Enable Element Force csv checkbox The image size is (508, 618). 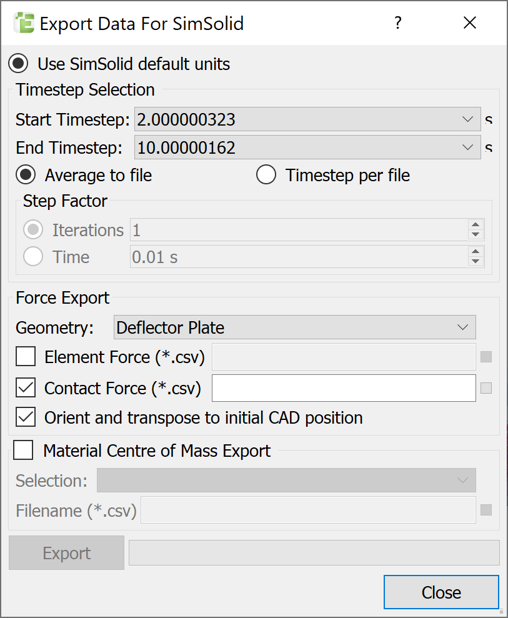point(26,357)
